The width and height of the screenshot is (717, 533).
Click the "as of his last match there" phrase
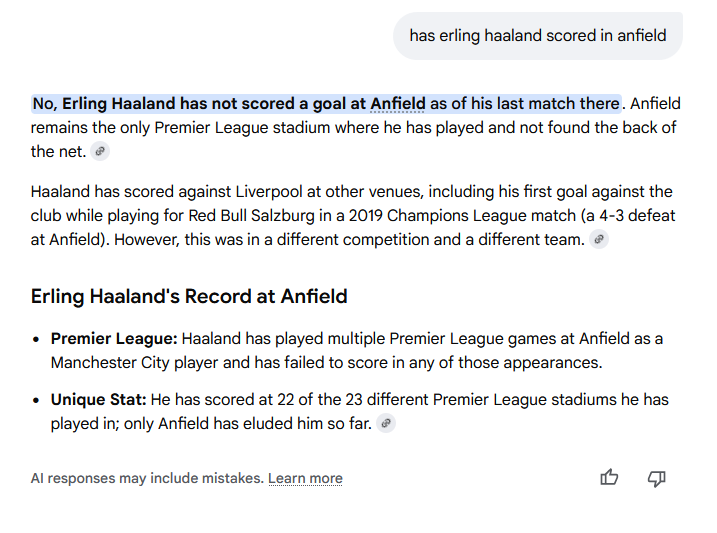pyautogui.click(x=525, y=104)
